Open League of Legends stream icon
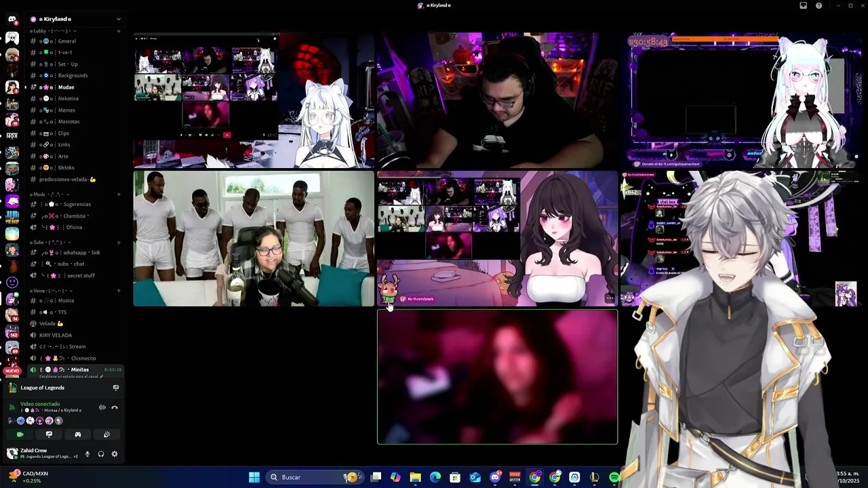This screenshot has width=868, height=488. coord(116,388)
